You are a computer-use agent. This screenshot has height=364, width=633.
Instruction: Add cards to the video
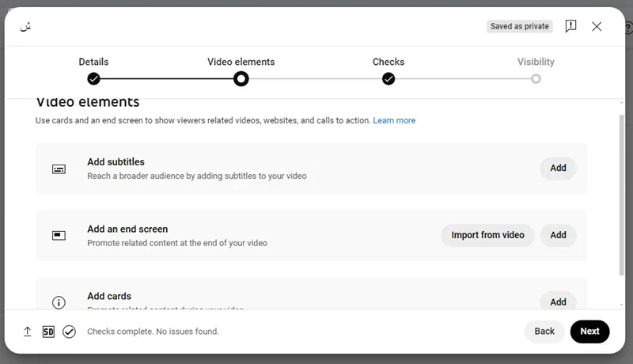click(x=558, y=301)
